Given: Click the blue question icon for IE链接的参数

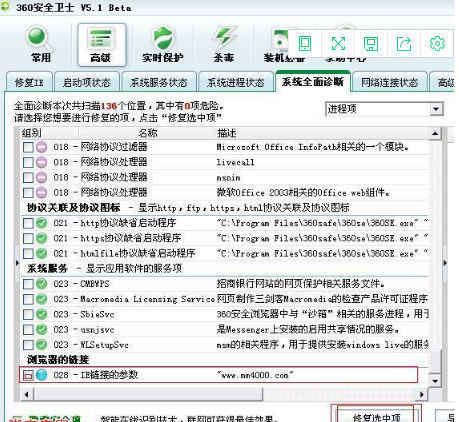Looking at the screenshot, I should [x=42, y=375].
